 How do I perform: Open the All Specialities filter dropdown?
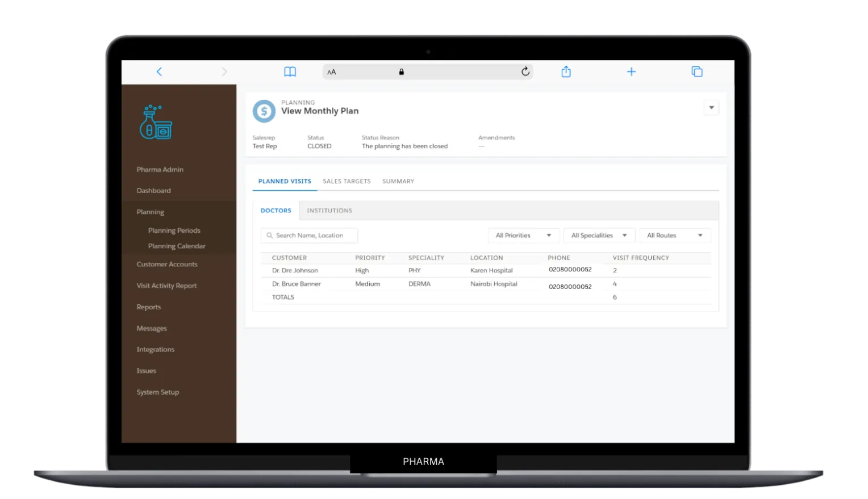pos(599,236)
